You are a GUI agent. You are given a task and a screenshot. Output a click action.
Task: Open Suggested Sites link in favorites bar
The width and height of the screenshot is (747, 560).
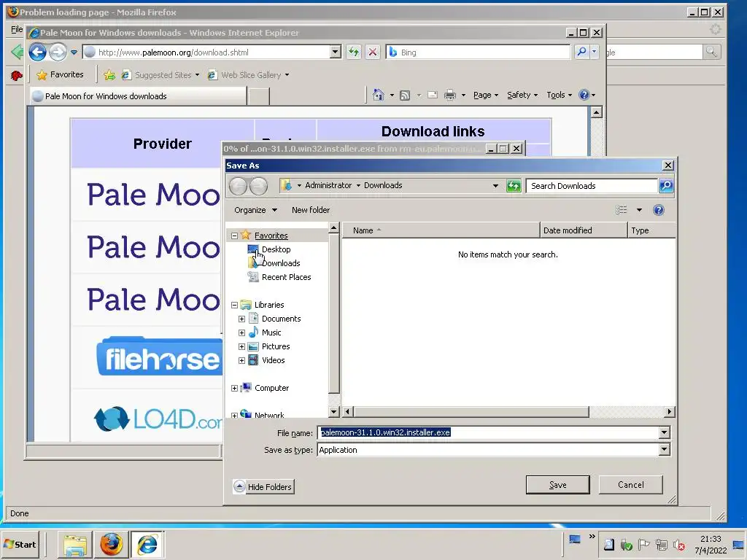click(x=160, y=75)
